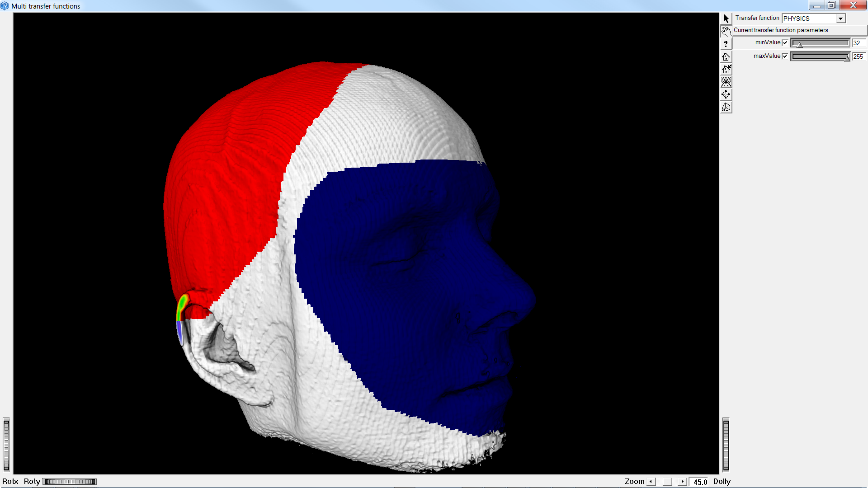Select the seek crosshair tool
The image size is (868, 488).
(x=726, y=94)
